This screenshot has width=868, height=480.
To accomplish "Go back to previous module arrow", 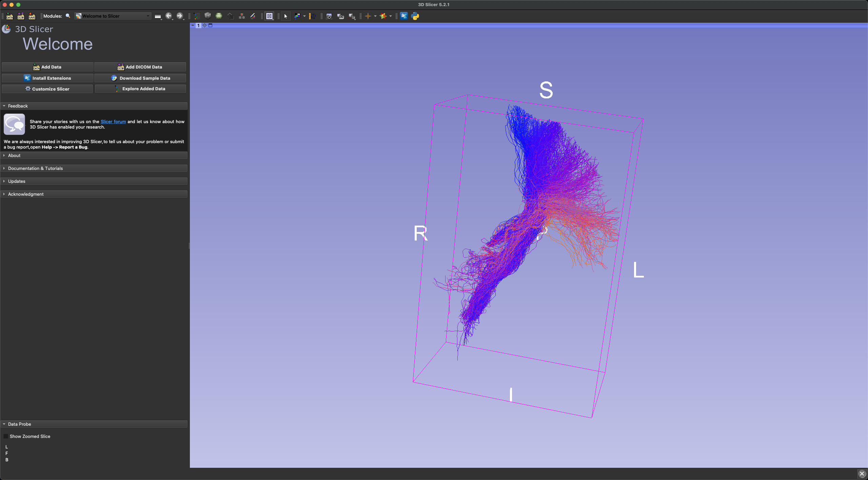I will pos(169,16).
